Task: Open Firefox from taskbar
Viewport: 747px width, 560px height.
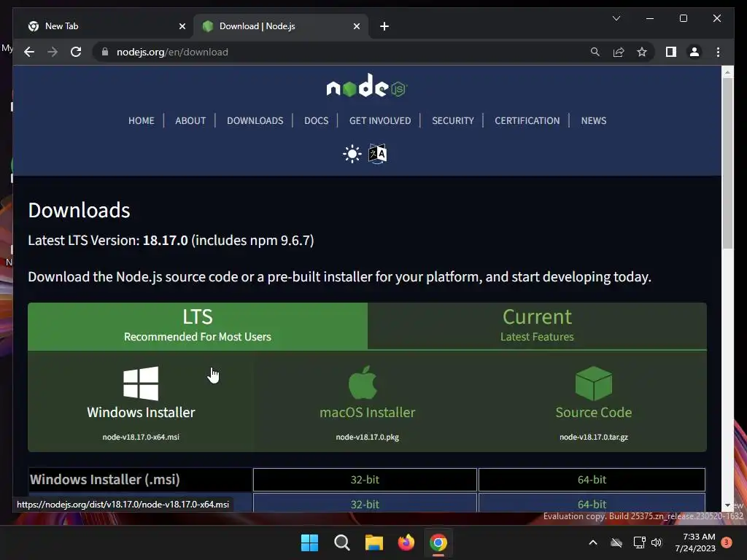Action: click(x=406, y=542)
